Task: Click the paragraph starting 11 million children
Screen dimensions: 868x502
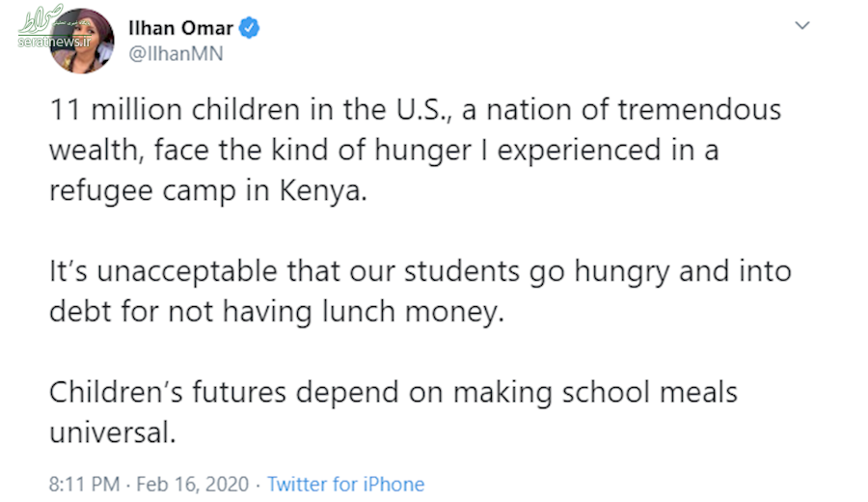Action: pyautogui.click(x=415, y=151)
